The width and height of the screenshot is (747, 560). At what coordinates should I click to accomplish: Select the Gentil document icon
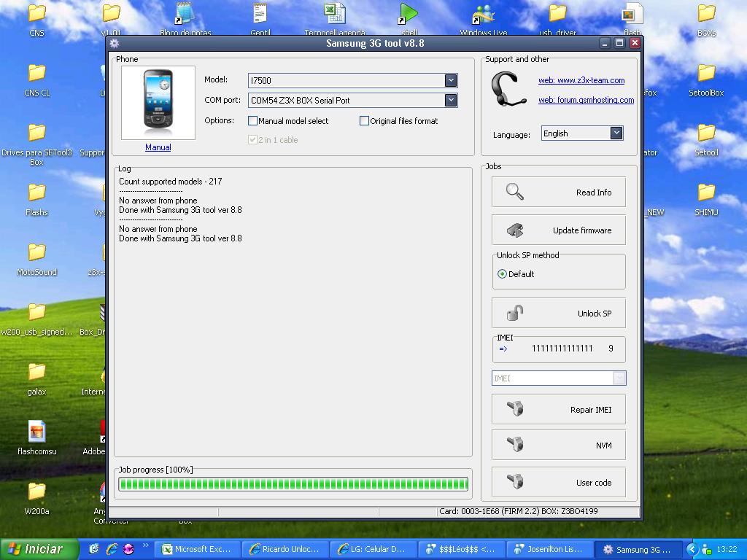[260, 19]
